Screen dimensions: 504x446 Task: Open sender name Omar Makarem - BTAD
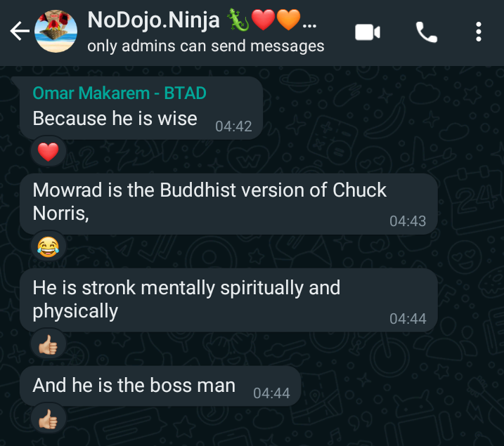pyautogui.click(x=119, y=93)
